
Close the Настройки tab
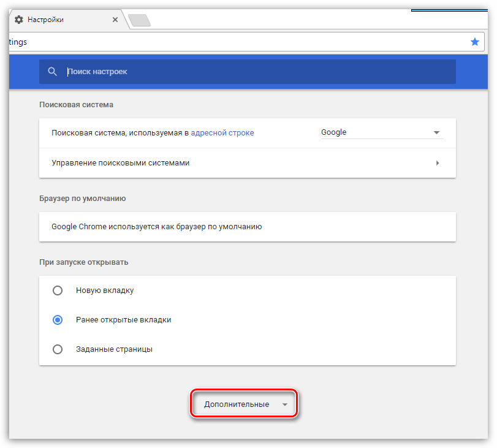pyautogui.click(x=115, y=20)
